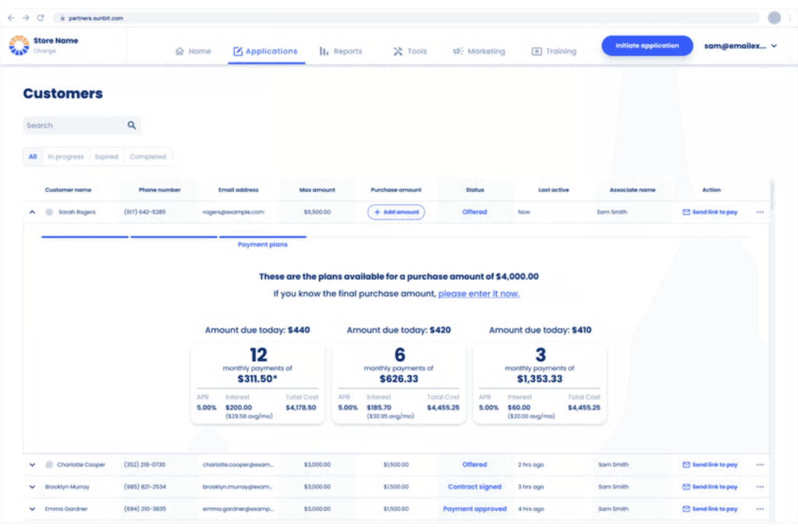The width and height of the screenshot is (798, 532).
Task: Open more options for Sarah Rogers row
Action: (760, 212)
